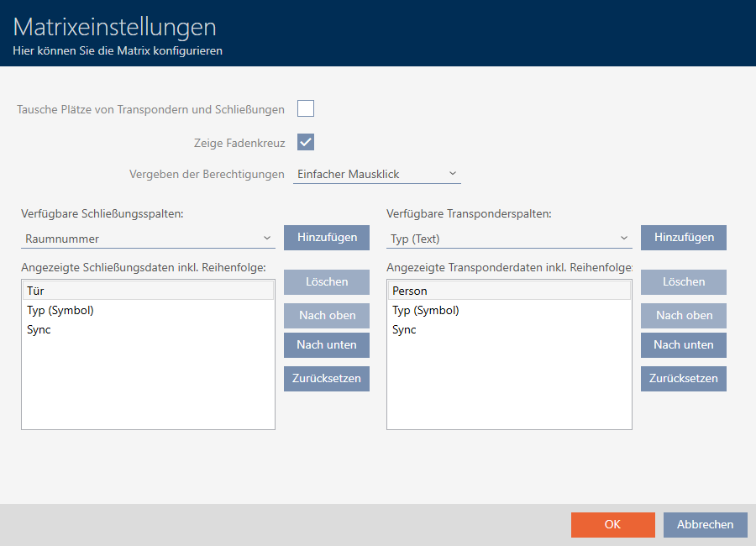This screenshot has width=756, height=546.
Task: Expand the Raumnummer column dropdown
Action: click(148, 239)
